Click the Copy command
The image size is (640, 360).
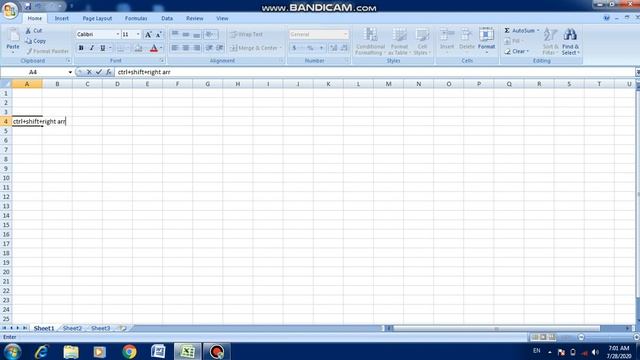[x=36, y=41]
